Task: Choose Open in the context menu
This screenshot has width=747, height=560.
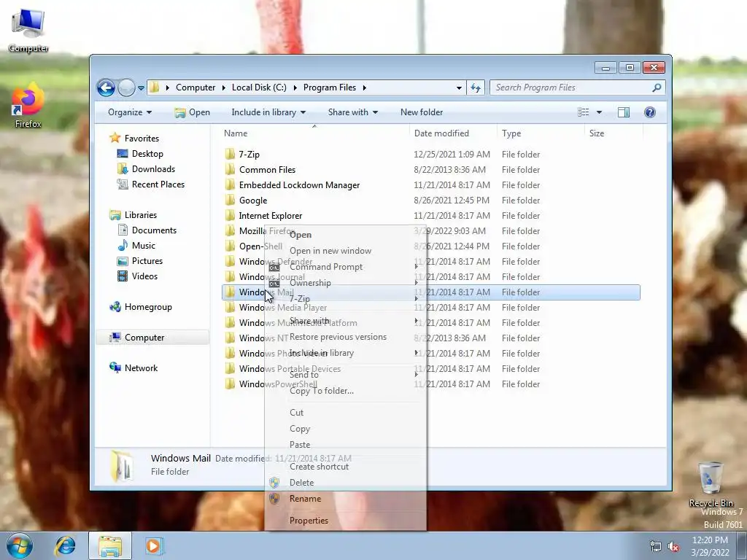Action: [x=300, y=235]
